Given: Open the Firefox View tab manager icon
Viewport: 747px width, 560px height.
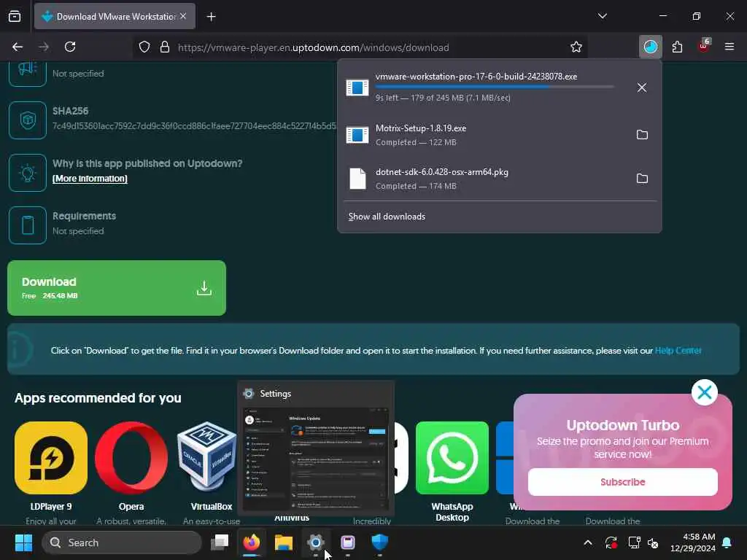Looking at the screenshot, I should click(15, 16).
